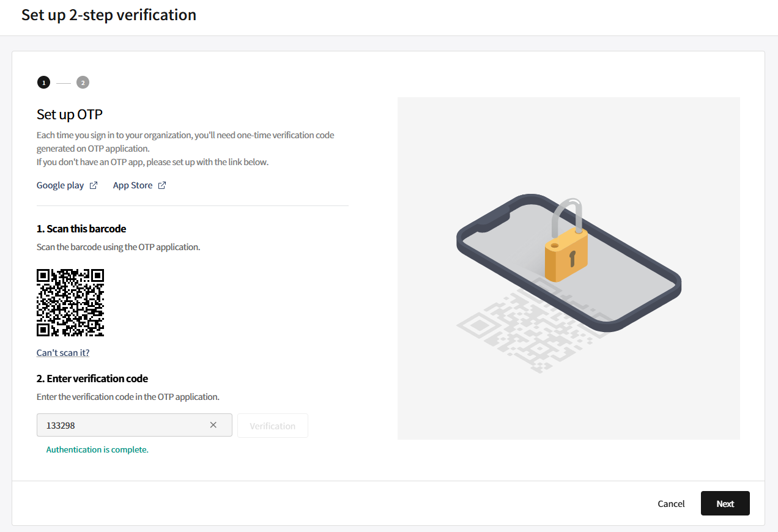Image resolution: width=778 pixels, height=532 pixels.
Task: Proceed with the Next button
Action: 725,503
